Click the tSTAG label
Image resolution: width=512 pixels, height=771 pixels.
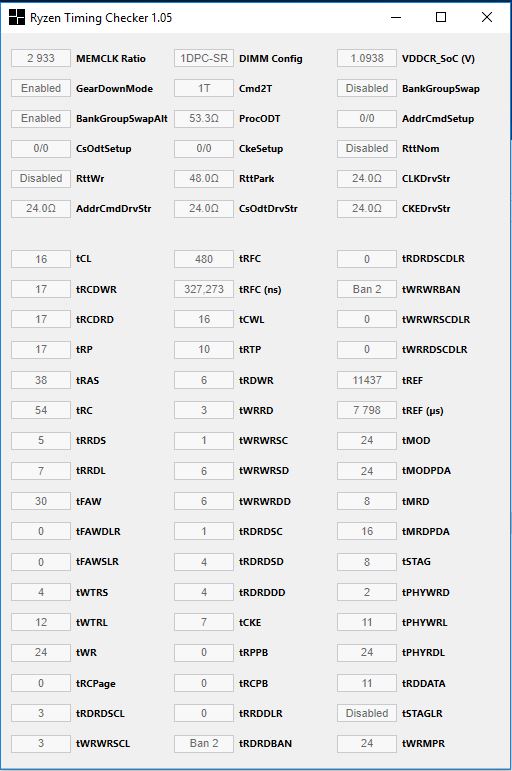(416, 562)
